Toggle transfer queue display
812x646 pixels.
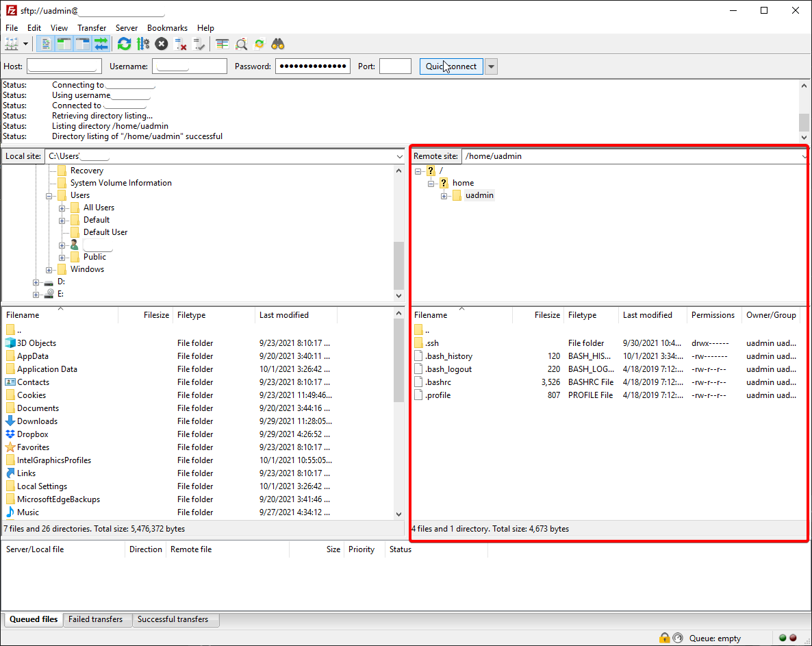click(x=101, y=44)
